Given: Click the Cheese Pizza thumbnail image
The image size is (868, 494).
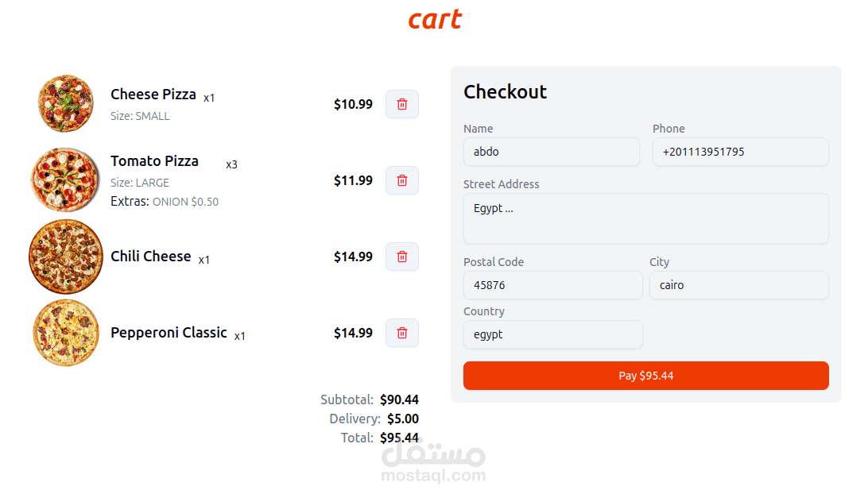Looking at the screenshot, I should (x=66, y=103).
